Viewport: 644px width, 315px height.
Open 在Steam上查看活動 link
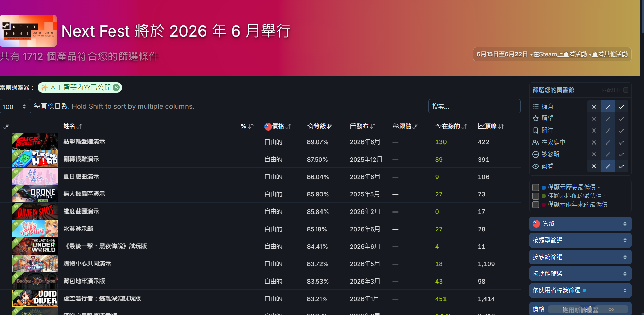click(560, 54)
